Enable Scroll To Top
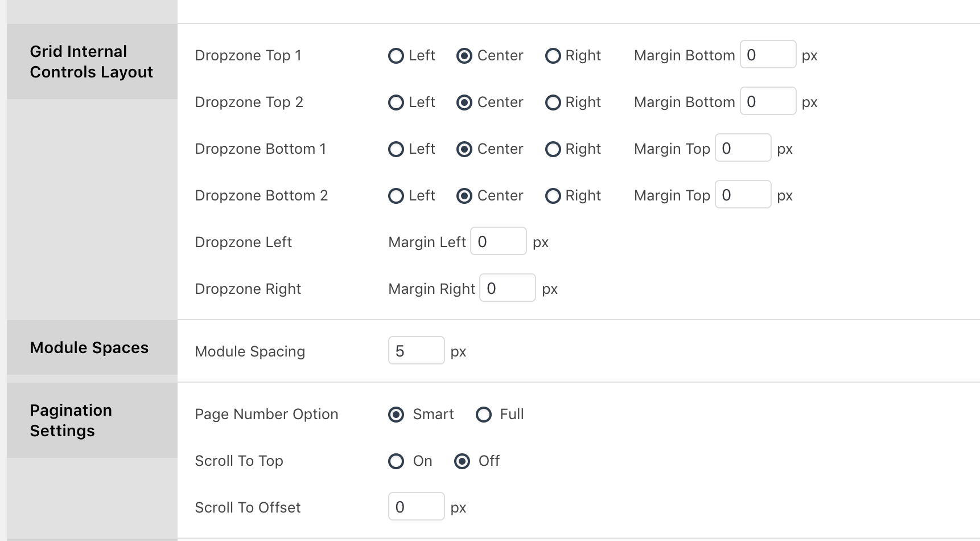 pos(396,461)
